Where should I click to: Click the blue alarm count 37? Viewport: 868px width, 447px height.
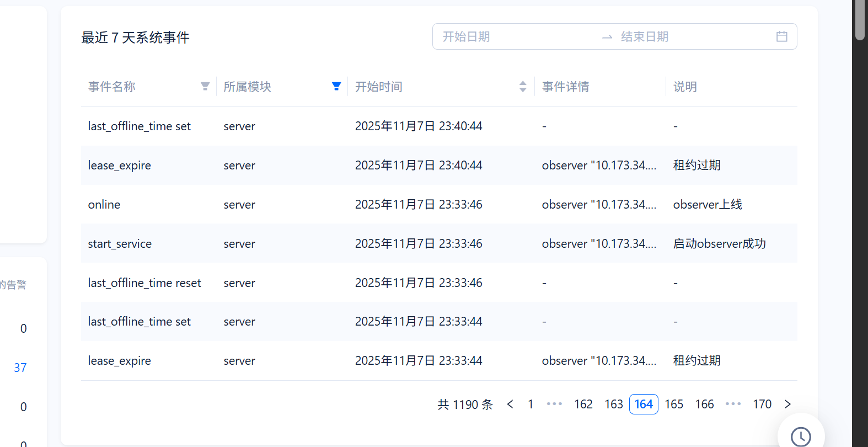point(20,368)
